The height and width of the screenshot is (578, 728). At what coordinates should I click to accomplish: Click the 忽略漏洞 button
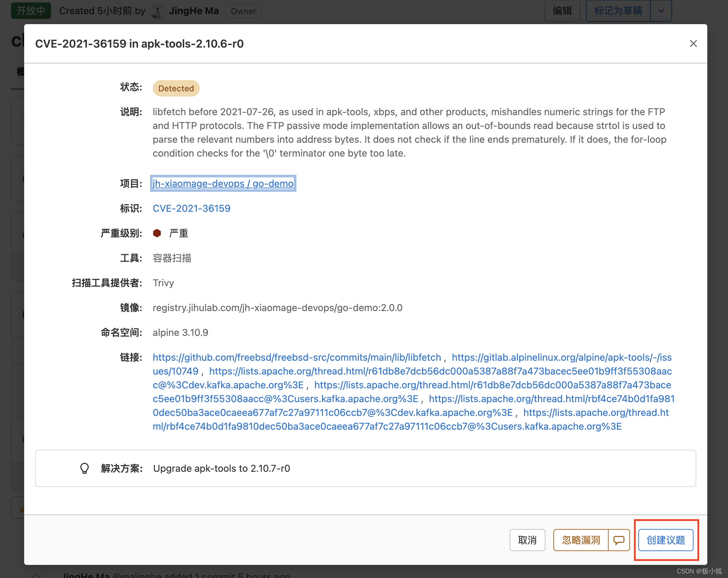[581, 540]
